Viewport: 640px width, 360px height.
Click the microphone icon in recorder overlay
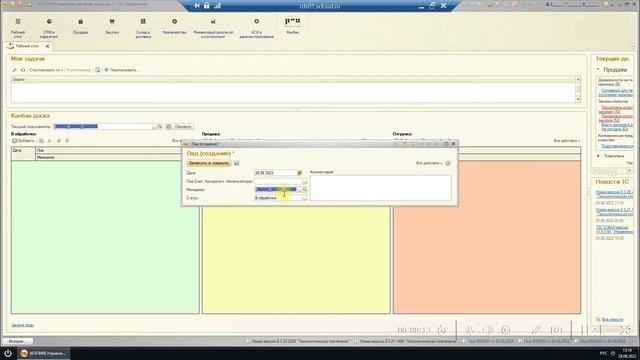(470, 329)
